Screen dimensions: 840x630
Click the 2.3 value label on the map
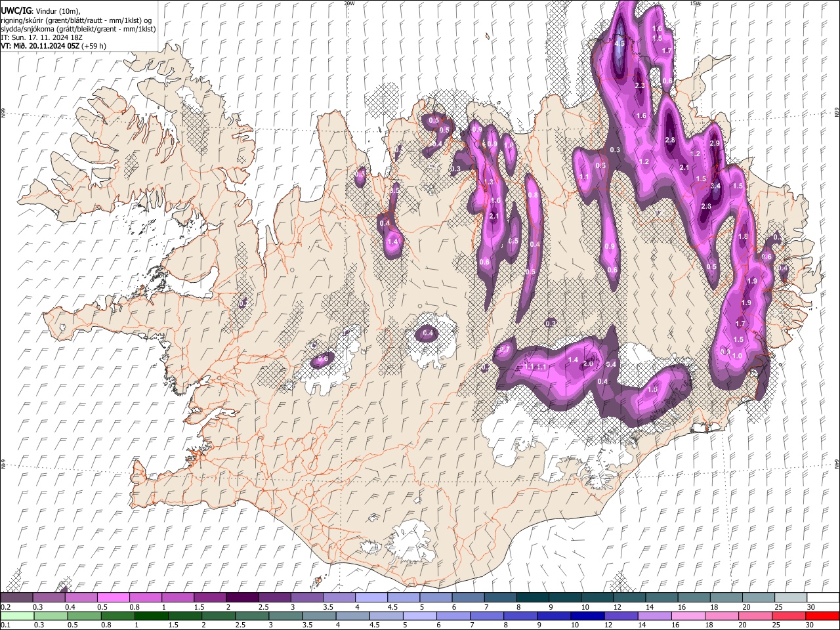tap(640, 85)
